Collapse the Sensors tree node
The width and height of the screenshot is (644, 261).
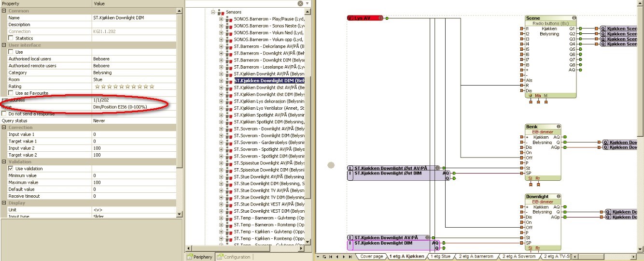(x=212, y=12)
